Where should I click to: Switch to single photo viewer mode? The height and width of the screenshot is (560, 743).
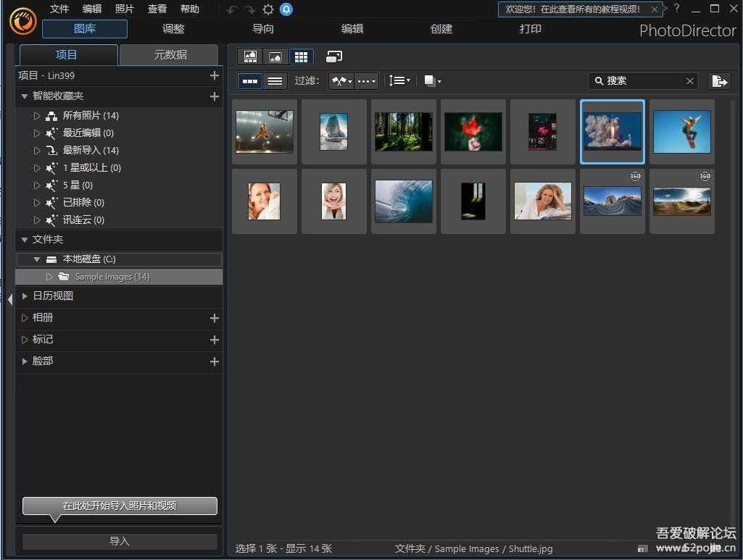(275, 57)
